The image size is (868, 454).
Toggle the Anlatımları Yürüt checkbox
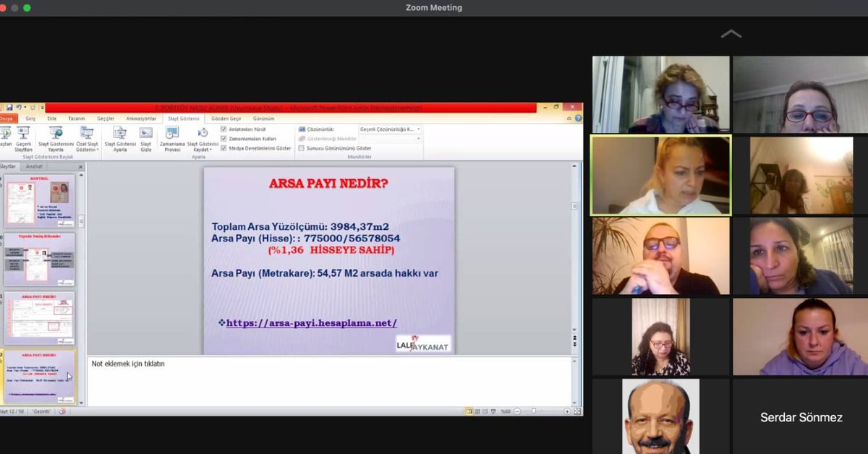pyautogui.click(x=224, y=129)
